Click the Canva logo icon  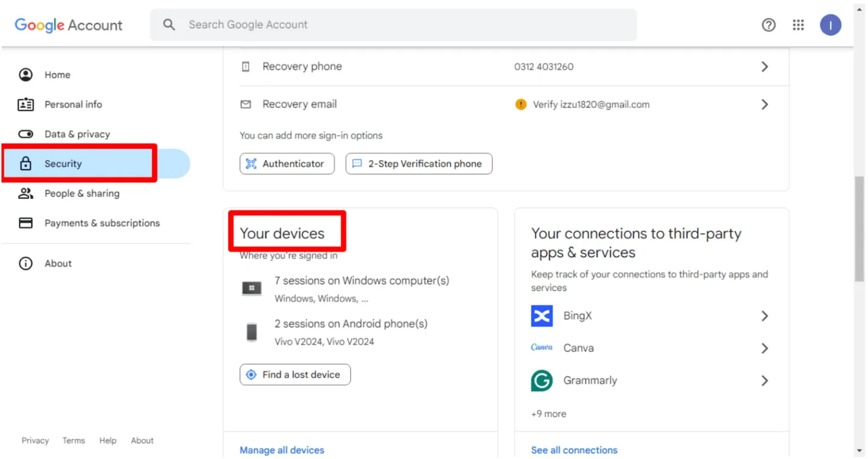click(542, 348)
